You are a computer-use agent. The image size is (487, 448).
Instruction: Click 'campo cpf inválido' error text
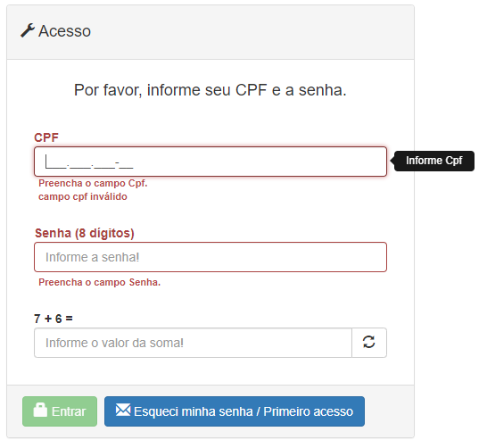(83, 196)
